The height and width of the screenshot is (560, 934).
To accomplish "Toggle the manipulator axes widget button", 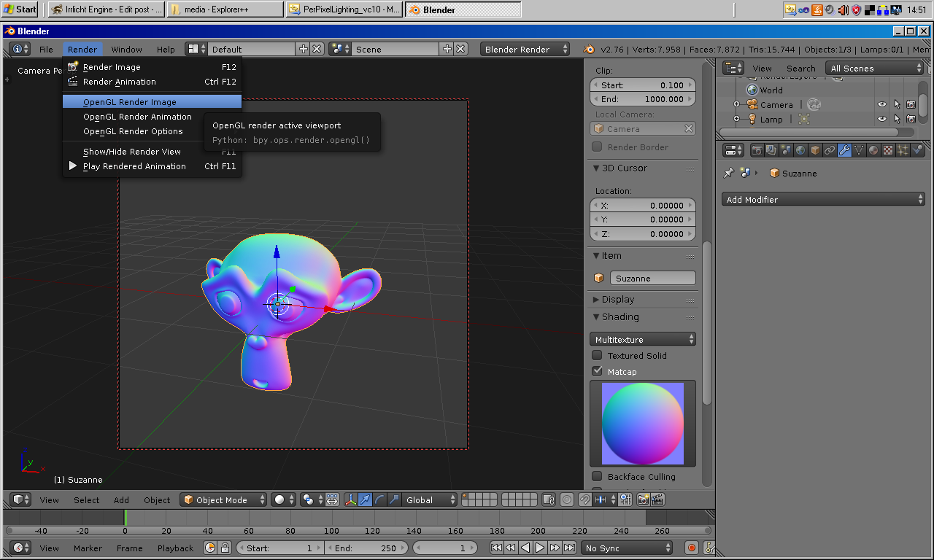I will click(350, 500).
